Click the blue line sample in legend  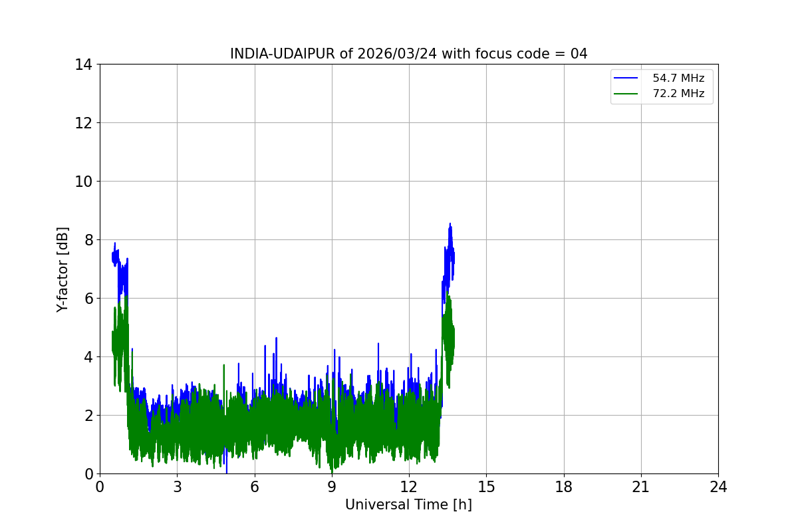click(x=624, y=78)
